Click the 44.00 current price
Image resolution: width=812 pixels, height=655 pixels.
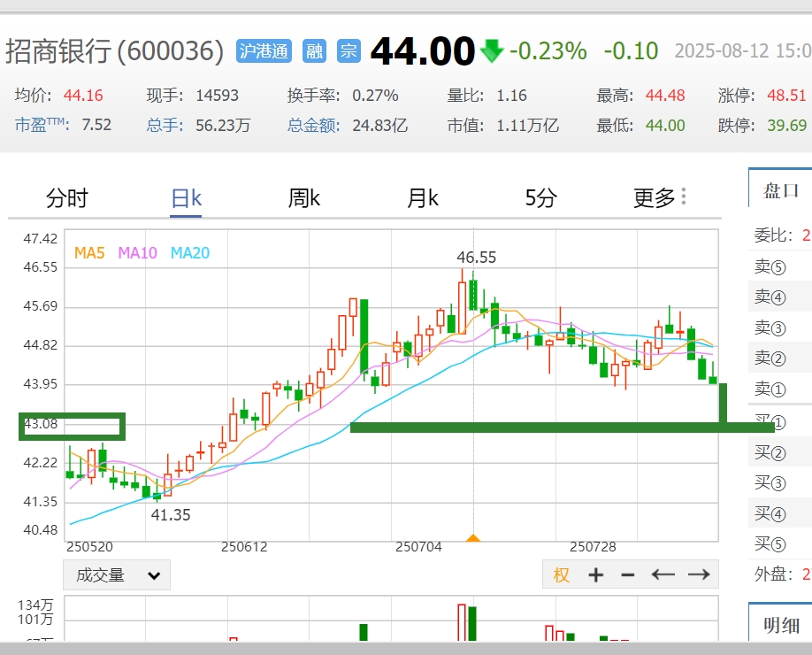tap(423, 50)
